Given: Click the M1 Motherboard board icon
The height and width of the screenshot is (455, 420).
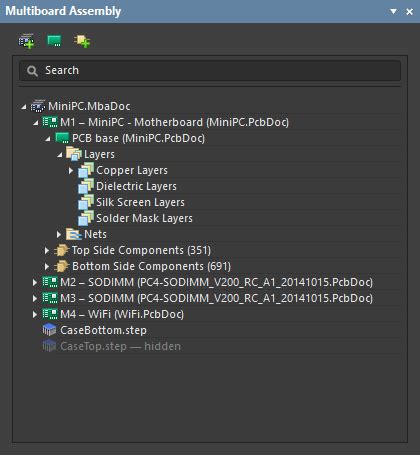Looking at the screenshot, I should (x=50, y=122).
